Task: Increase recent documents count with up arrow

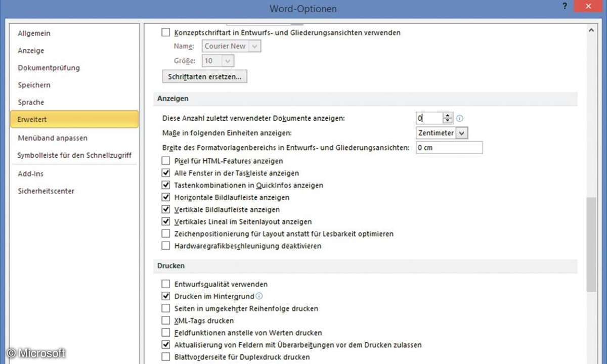Action: [x=448, y=115]
